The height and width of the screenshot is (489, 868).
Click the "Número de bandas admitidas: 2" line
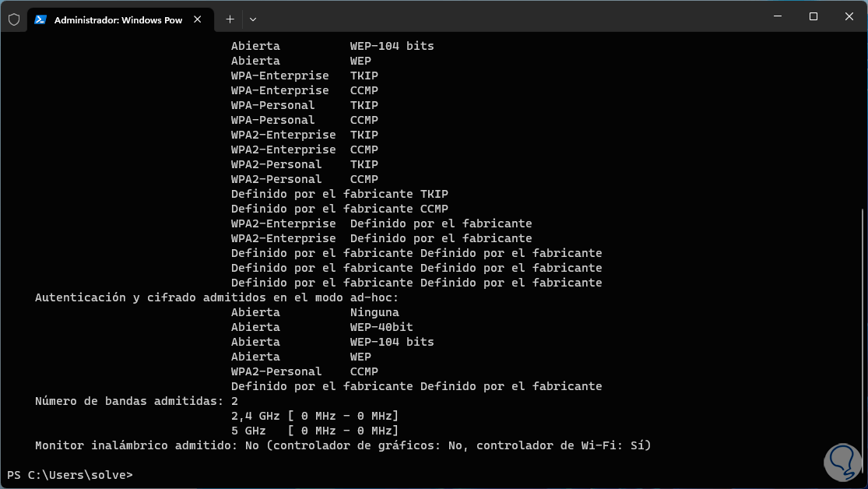tap(136, 401)
